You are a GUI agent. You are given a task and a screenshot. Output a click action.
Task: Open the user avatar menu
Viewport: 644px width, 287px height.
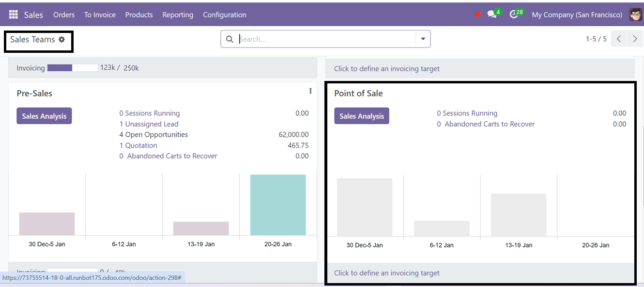pyautogui.click(x=635, y=15)
